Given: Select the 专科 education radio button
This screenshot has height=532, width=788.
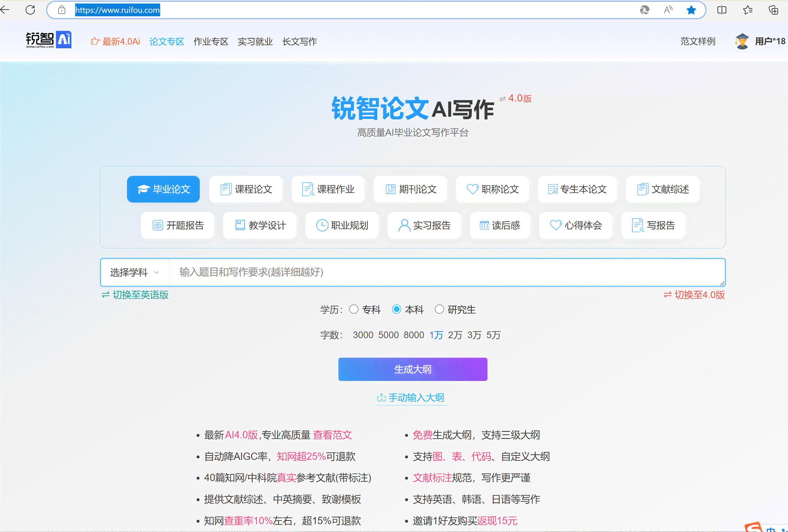Looking at the screenshot, I should [x=354, y=309].
